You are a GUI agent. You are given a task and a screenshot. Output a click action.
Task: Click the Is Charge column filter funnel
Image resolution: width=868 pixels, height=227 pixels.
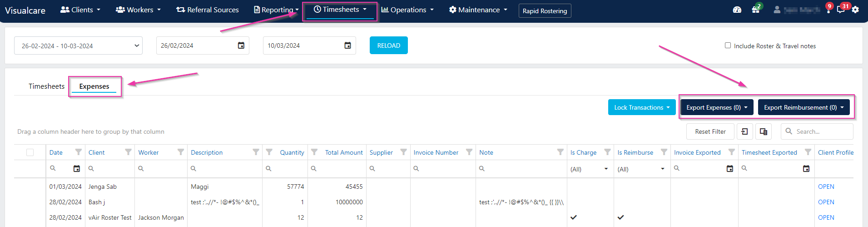click(607, 152)
